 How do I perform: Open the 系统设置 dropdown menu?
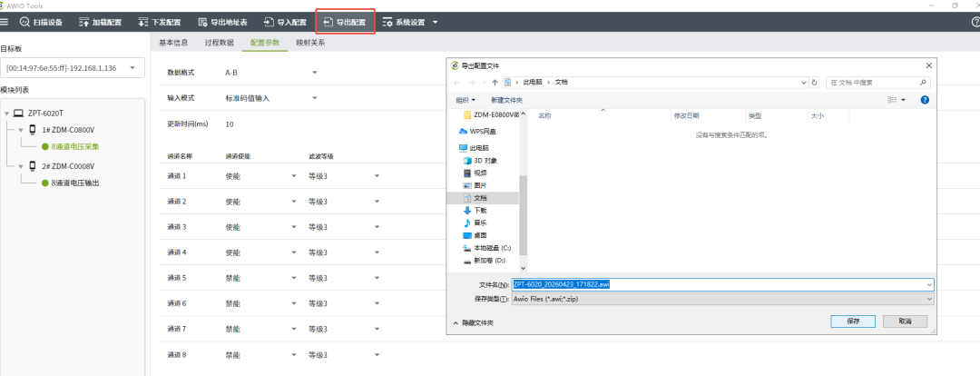click(410, 22)
